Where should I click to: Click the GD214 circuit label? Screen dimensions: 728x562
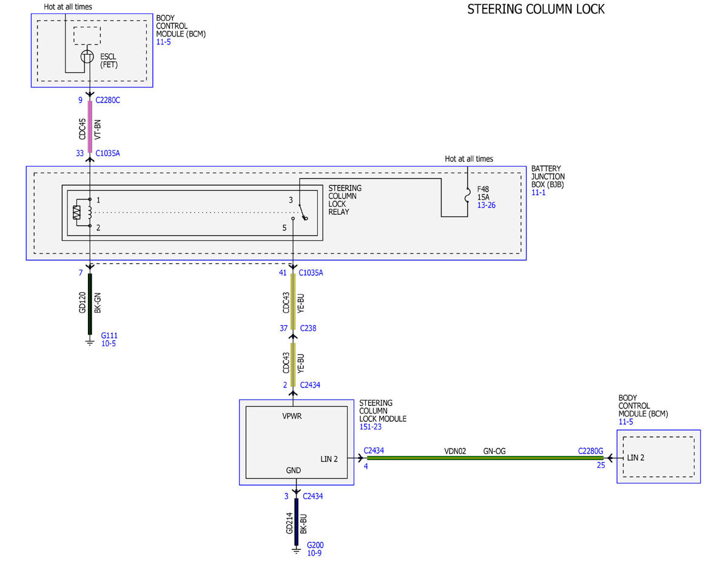289,523
